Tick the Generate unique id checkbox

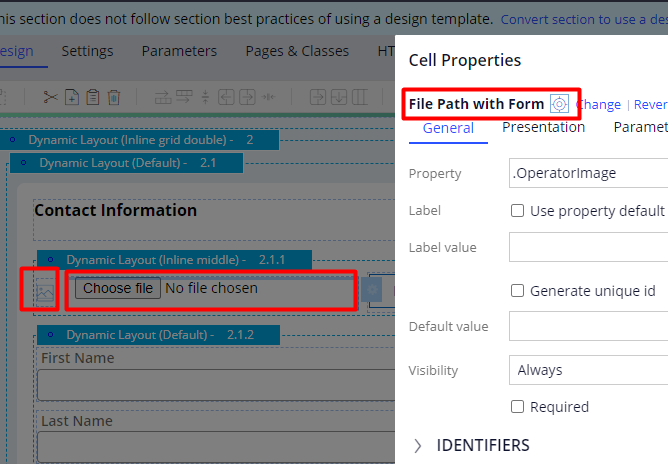pos(517,291)
